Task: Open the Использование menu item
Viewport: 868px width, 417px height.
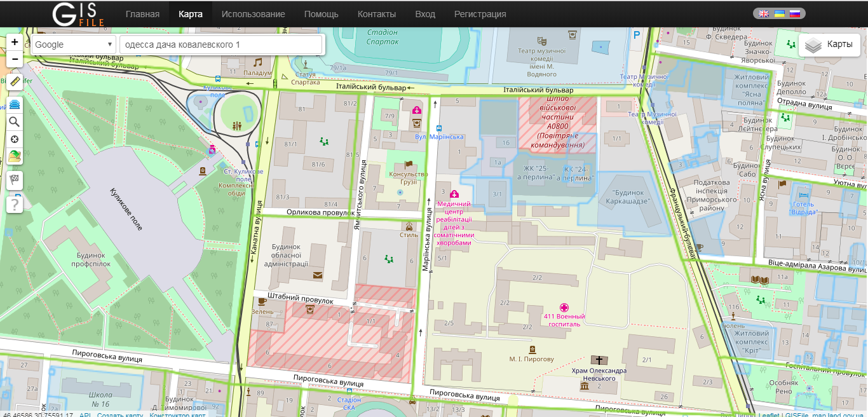Action: [253, 14]
